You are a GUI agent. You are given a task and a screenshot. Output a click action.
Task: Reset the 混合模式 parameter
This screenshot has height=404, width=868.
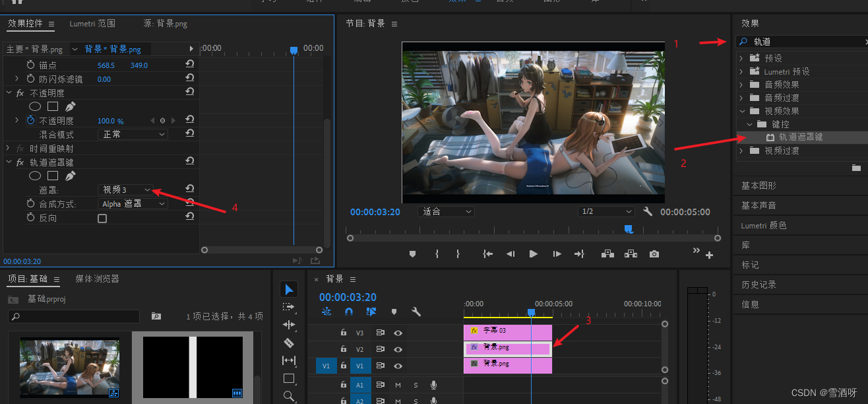(189, 134)
